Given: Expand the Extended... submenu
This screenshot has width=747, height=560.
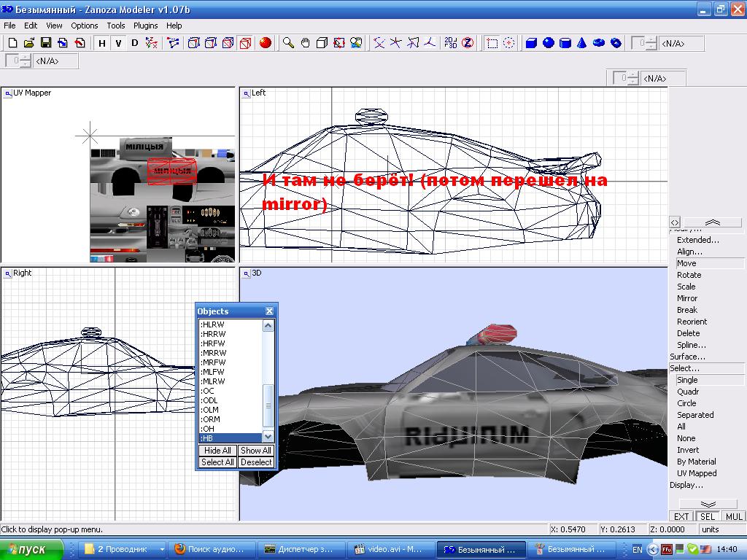Looking at the screenshot, I should 698,240.
